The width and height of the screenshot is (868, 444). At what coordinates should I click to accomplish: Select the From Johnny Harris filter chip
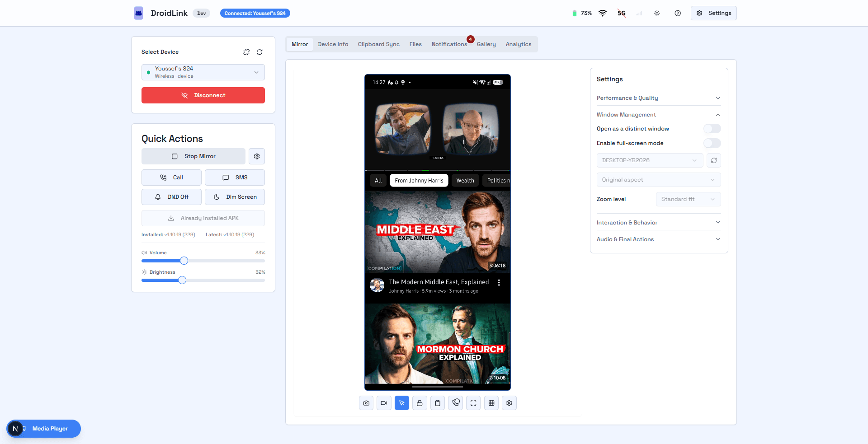pyautogui.click(x=419, y=180)
